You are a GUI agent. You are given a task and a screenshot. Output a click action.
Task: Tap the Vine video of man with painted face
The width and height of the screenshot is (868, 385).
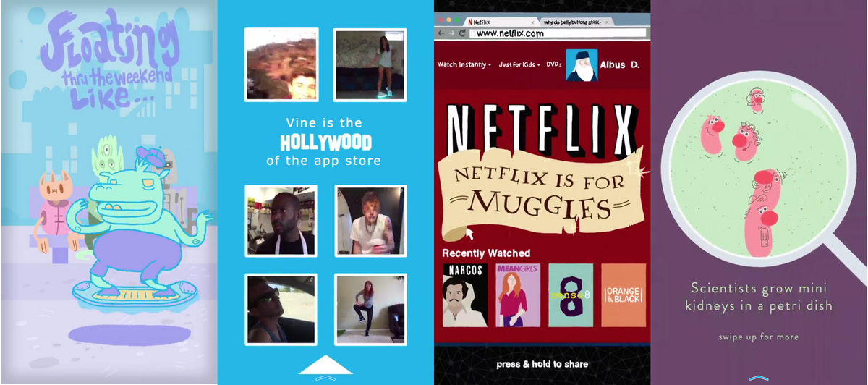(x=370, y=221)
